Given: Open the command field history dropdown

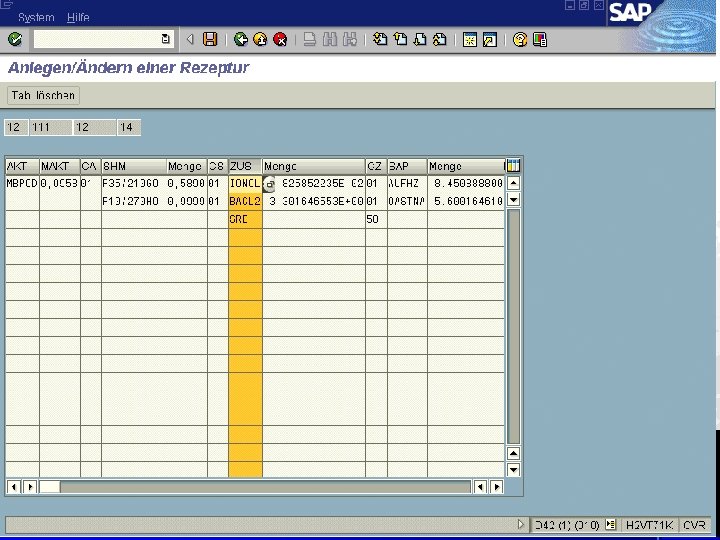Looking at the screenshot, I should pyautogui.click(x=166, y=39).
